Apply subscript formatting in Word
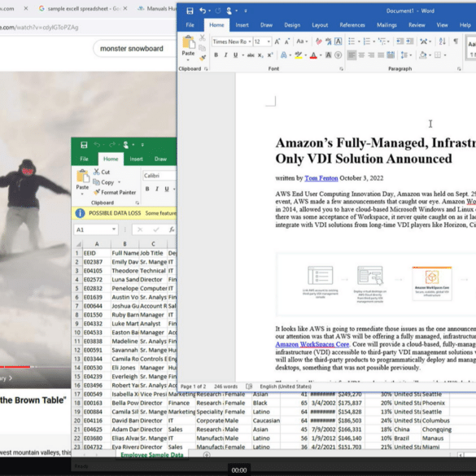476x476 pixels. [260, 55]
